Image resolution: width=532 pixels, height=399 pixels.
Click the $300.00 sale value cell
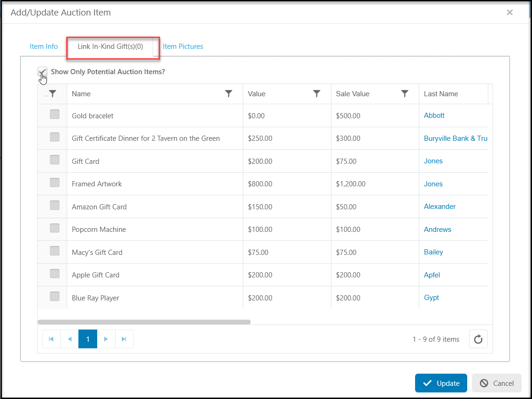[375, 138]
